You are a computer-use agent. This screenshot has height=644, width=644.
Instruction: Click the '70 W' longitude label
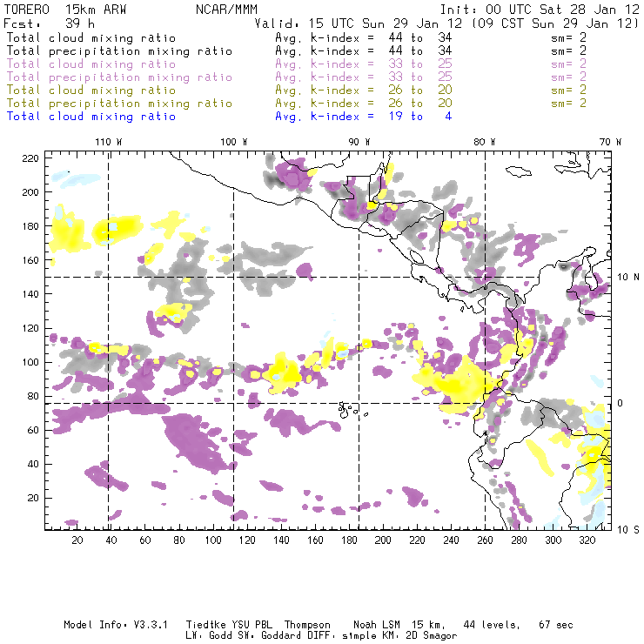[610, 142]
